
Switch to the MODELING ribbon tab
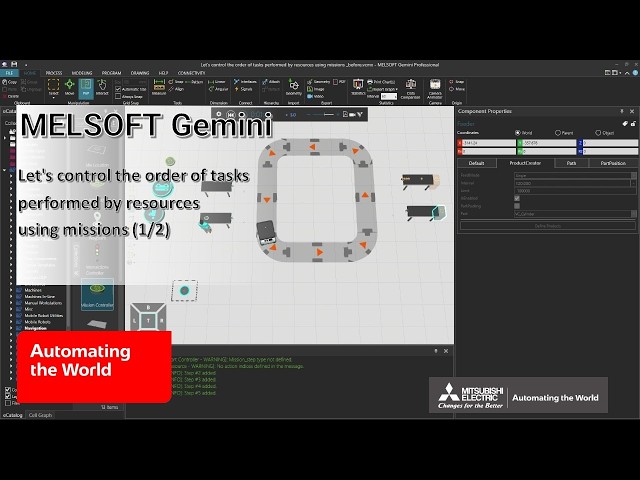(82, 73)
